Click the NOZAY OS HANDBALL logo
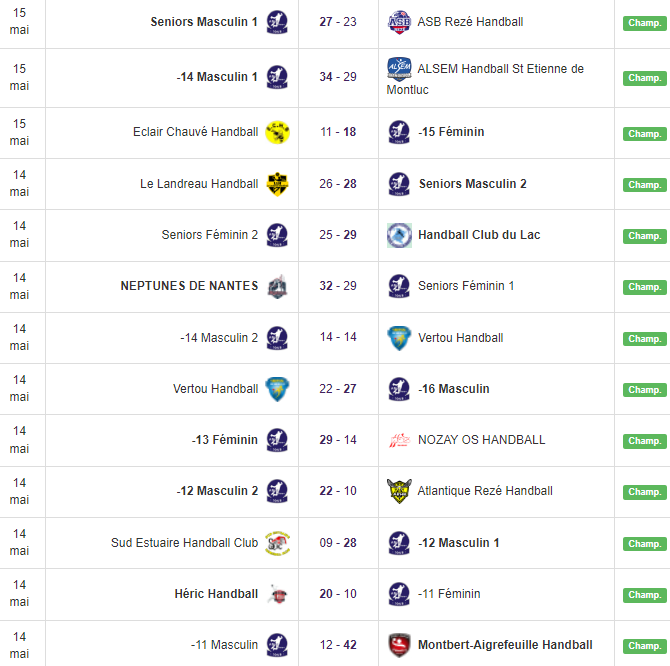670x666 pixels. pyautogui.click(x=399, y=440)
